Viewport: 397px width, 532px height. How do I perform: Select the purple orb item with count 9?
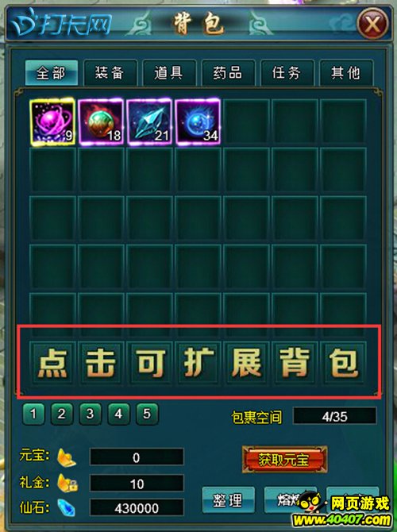click(52, 122)
